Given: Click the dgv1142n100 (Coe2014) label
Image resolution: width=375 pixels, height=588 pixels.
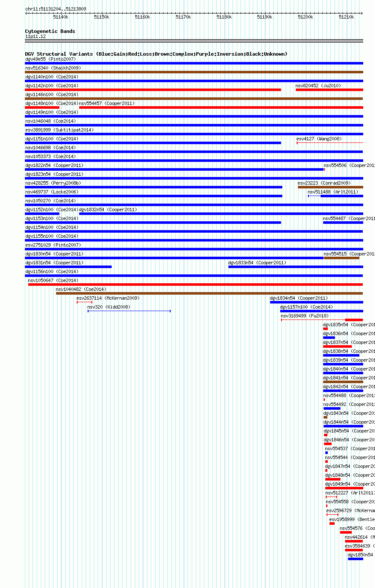Looking at the screenshot, I should pyautogui.click(x=52, y=86).
